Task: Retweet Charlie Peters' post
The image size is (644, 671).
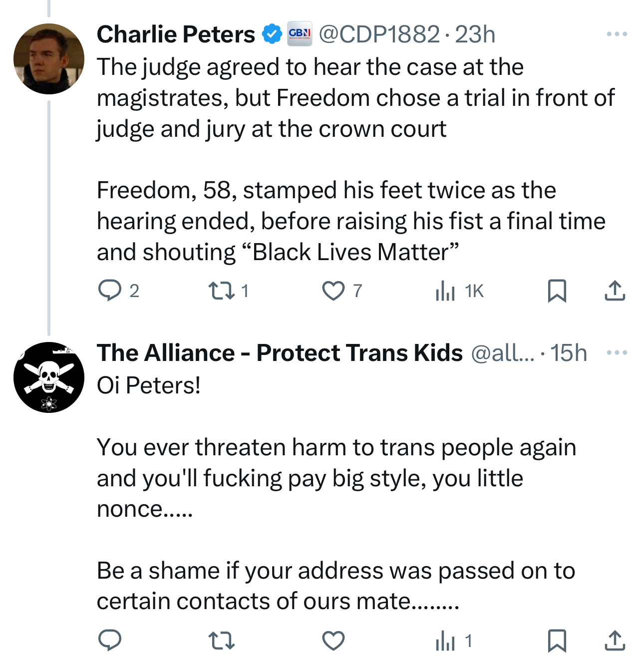Action: click(221, 291)
